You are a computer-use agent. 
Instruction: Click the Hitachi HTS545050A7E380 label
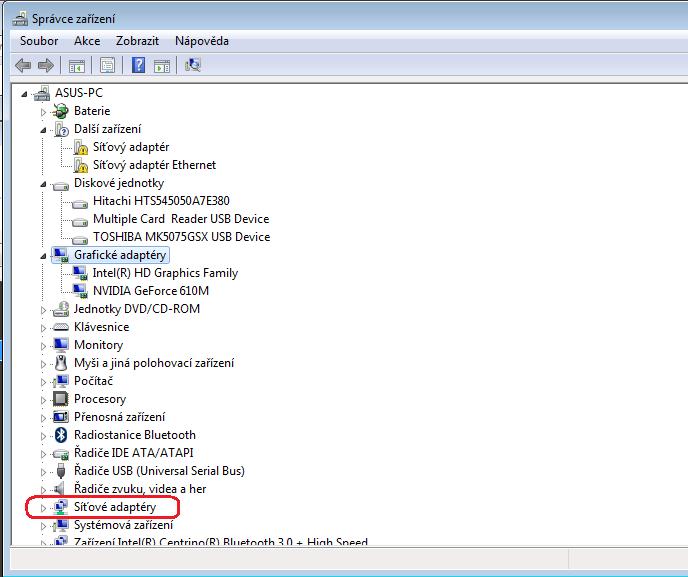click(161, 201)
